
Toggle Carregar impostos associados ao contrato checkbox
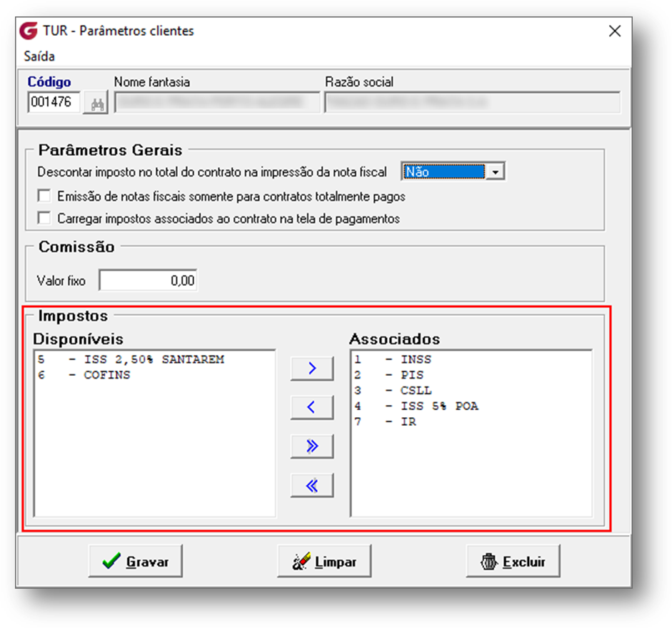click(44, 218)
